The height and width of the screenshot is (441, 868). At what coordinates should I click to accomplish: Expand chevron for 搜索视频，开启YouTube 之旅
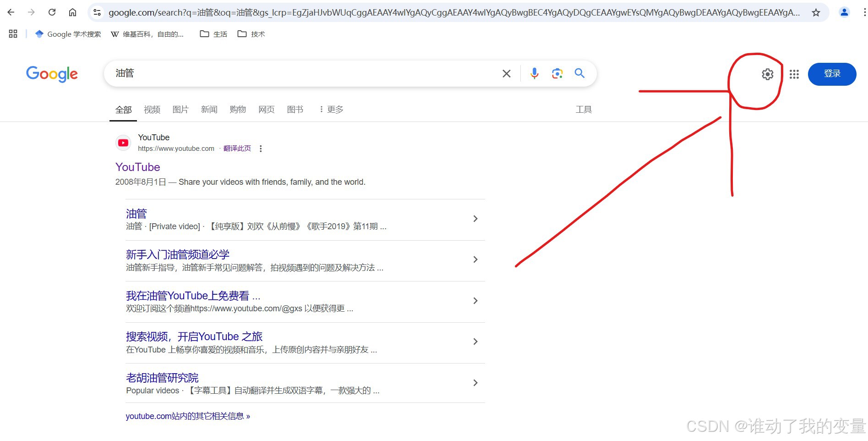pyautogui.click(x=475, y=342)
